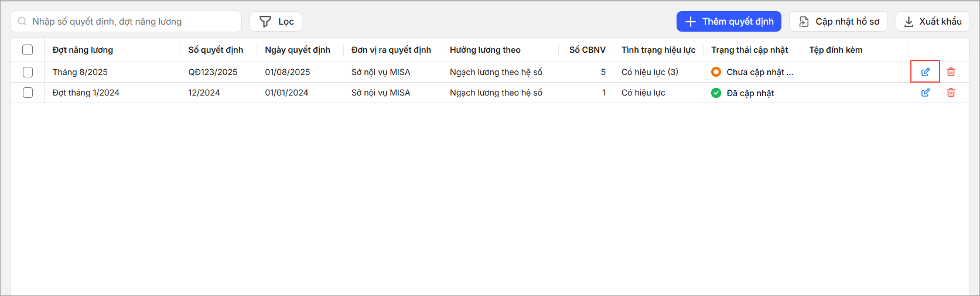Delete the Đợt tháng 1/2024 row
Screen dimensions: 980x296
pyautogui.click(x=951, y=93)
